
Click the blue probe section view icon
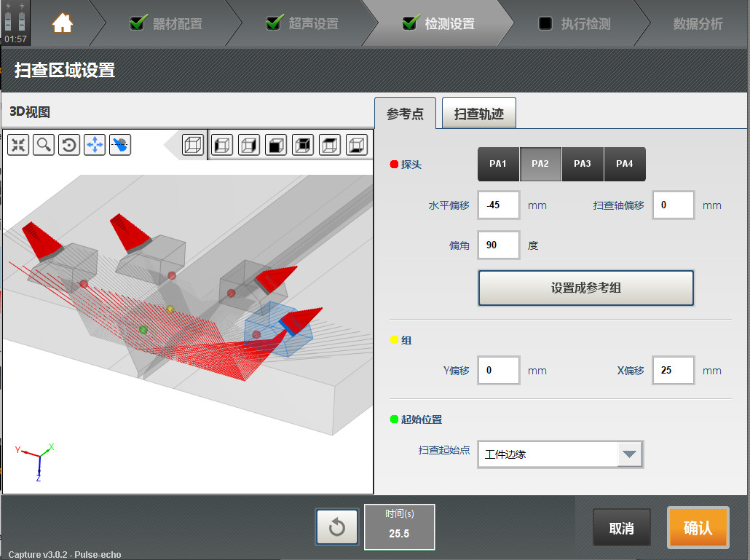[x=120, y=145]
